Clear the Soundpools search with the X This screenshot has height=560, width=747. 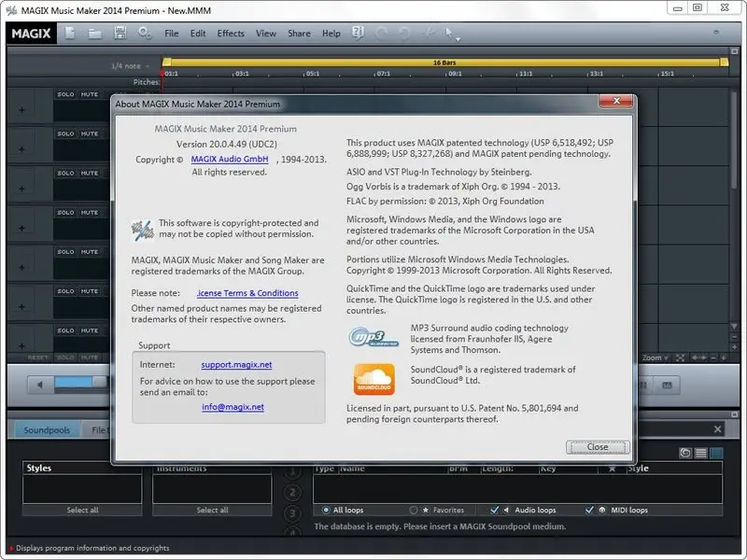point(717,429)
